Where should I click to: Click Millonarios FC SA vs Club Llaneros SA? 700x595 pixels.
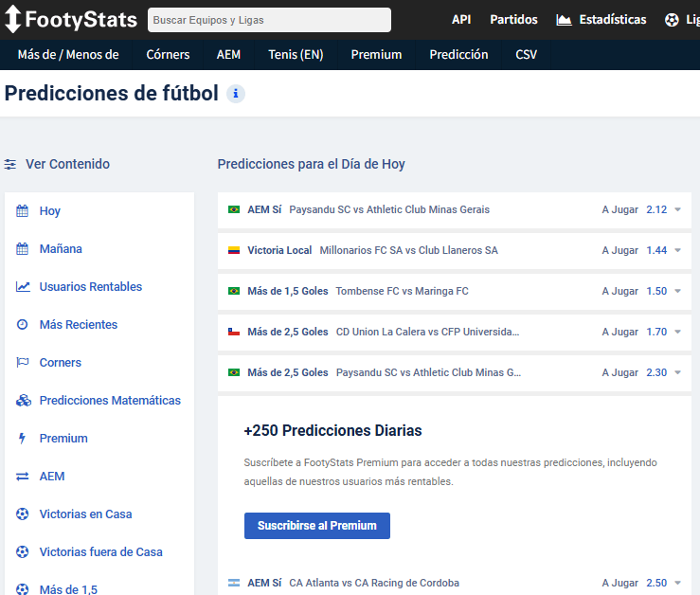pos(408,250)
